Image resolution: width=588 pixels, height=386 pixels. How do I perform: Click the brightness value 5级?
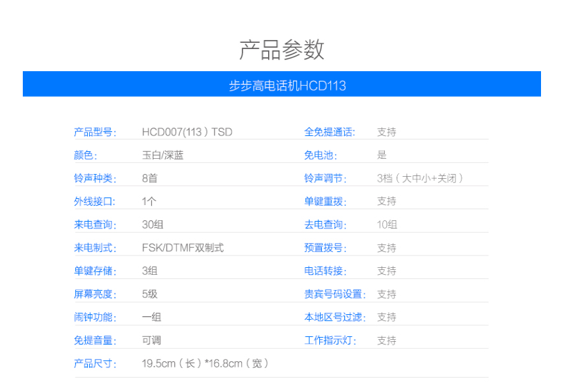[x=150, y=294]
